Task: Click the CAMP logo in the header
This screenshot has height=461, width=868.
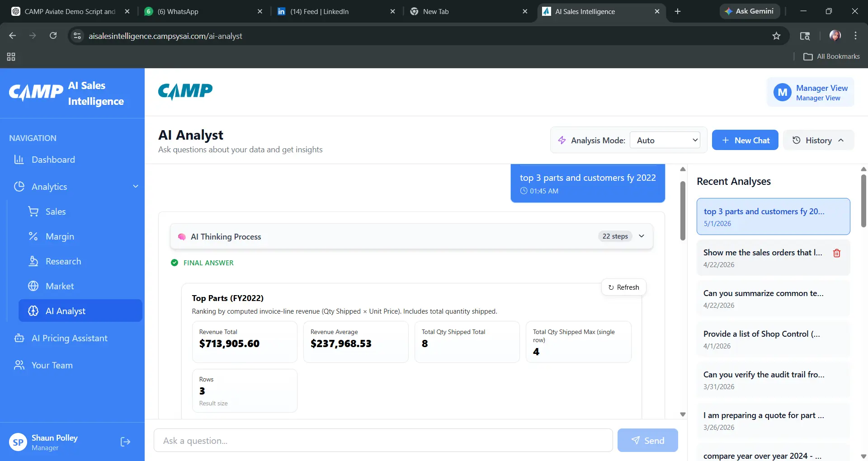Action: tap(185, 91)
